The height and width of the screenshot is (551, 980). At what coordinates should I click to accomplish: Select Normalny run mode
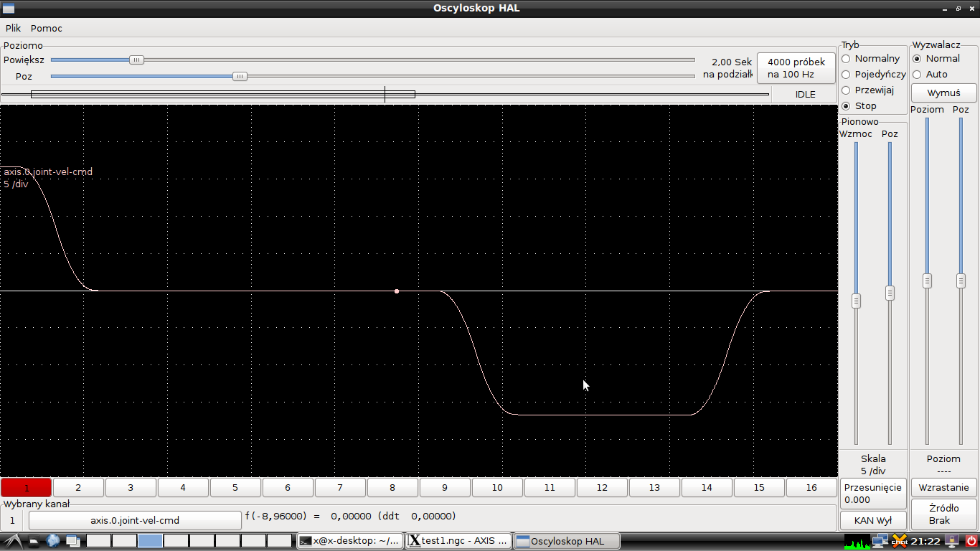(x=871, y=58)
